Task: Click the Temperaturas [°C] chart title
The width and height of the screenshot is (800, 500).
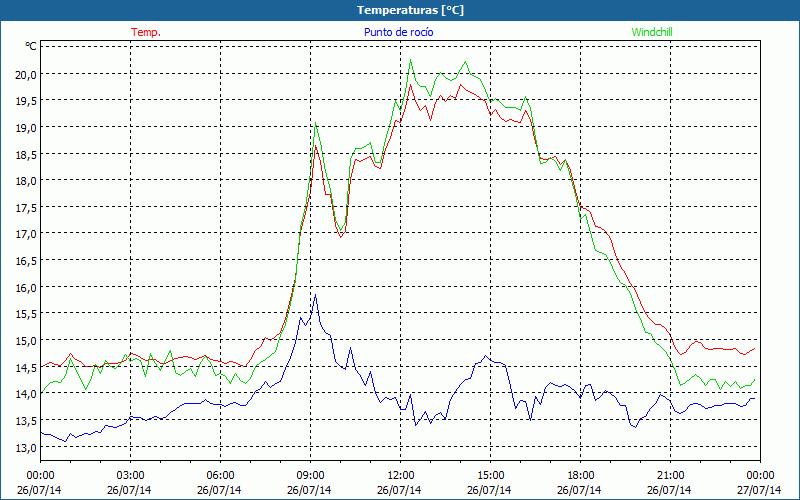Action: coord(410,10)
